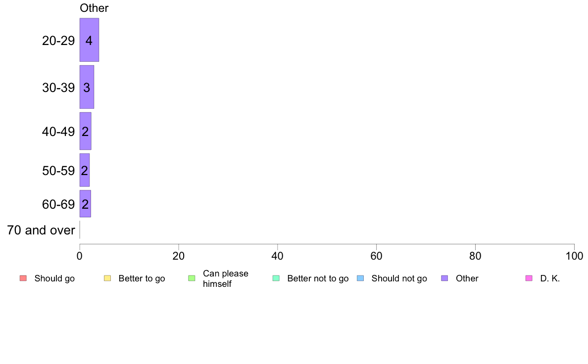Select the 30-39 bar showing 3
The width and height of the screenshot is (588, 364).
(87, 87)
